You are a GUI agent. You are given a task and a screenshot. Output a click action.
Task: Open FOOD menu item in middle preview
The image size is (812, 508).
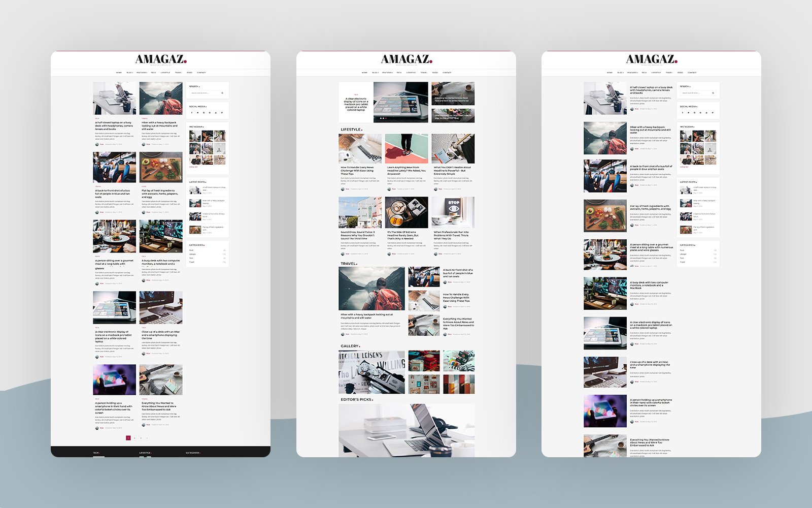[435, 73]
